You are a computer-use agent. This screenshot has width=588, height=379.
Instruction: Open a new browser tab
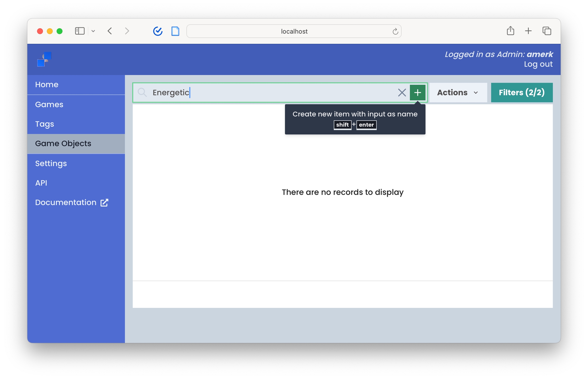pyautogui.click(x=528, y=31)
